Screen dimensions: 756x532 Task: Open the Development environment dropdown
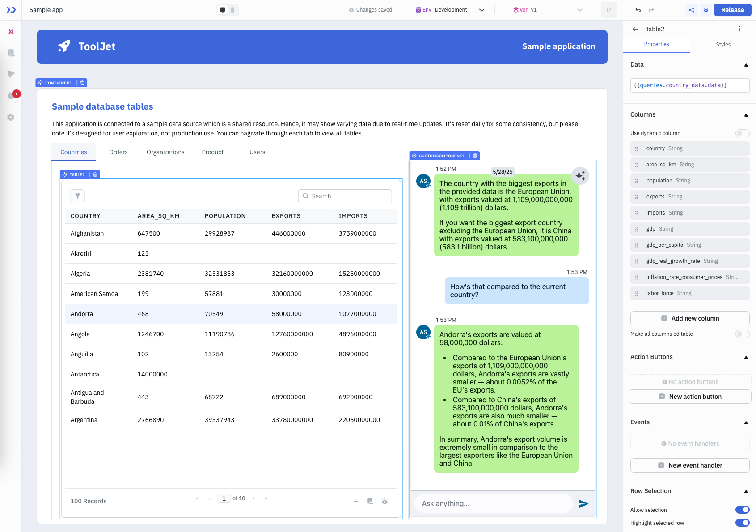[x=481, y=9]
